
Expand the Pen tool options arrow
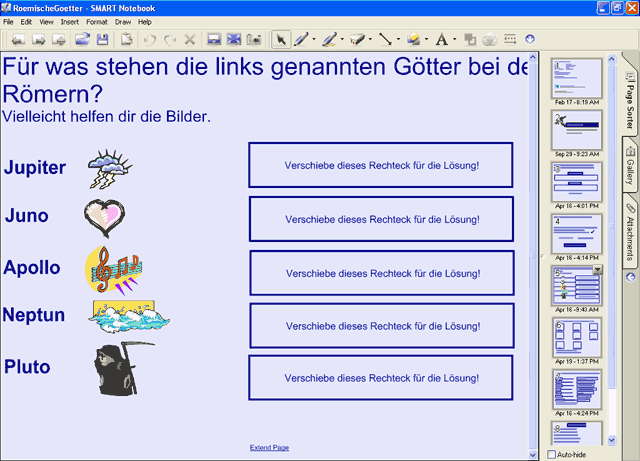click(314, 40)
